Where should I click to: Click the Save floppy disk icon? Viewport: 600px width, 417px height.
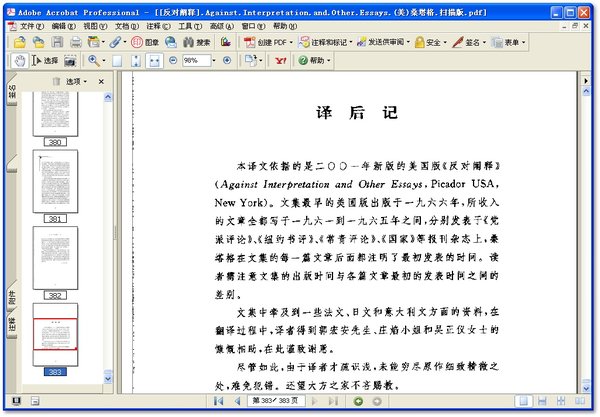click(57, 42)
